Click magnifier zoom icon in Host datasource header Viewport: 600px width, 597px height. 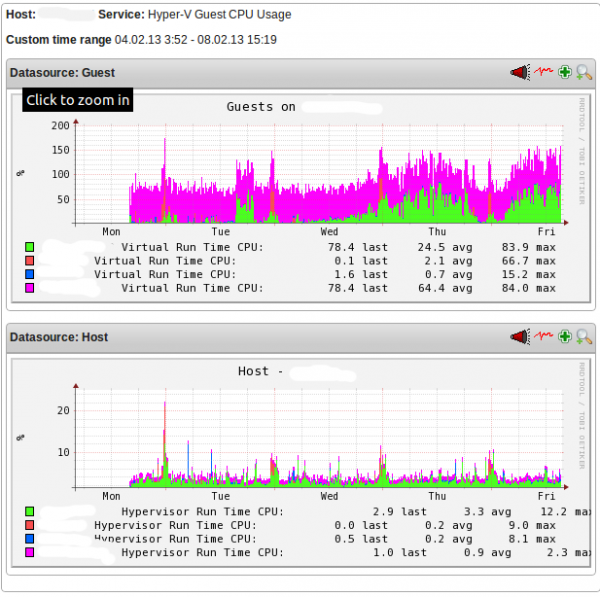pyautogui.click(x=584, y=337)
